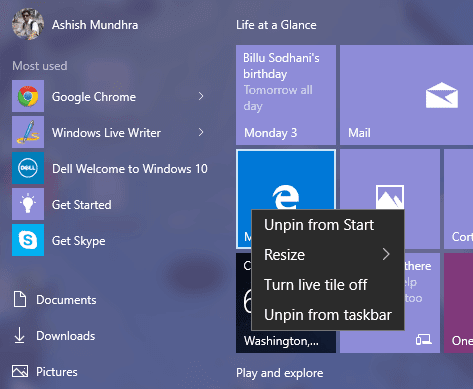
Task: Open the Dell Welcome app icon
Action: [28, 168]
